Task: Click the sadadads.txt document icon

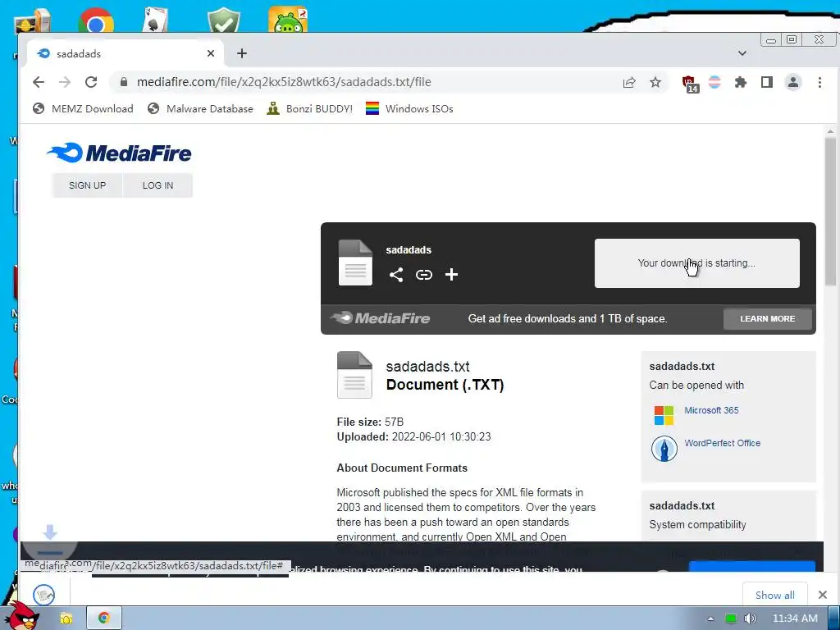Action: click(x=354, y=375)
